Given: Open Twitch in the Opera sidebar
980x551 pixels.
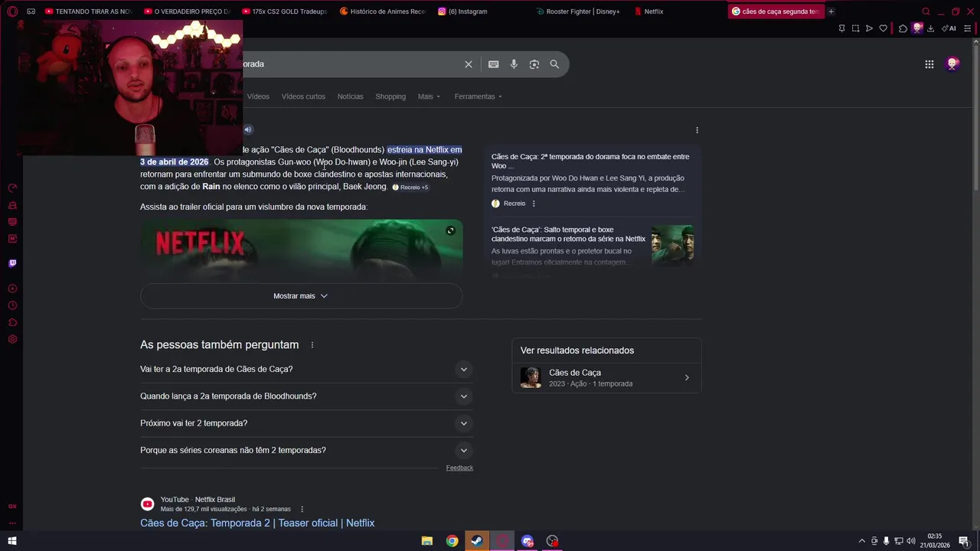Looking at the screenshot, I should (x=12, y=263).
